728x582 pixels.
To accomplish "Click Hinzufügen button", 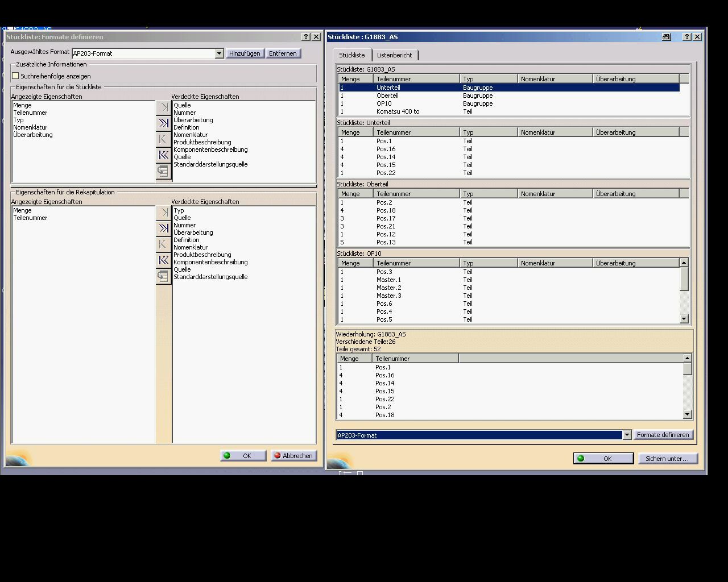I will pos(245,53).
